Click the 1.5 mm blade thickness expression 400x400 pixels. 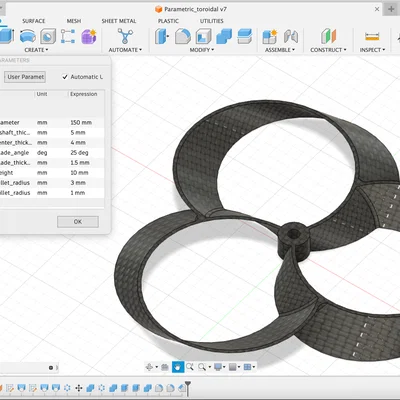[80, 162]
